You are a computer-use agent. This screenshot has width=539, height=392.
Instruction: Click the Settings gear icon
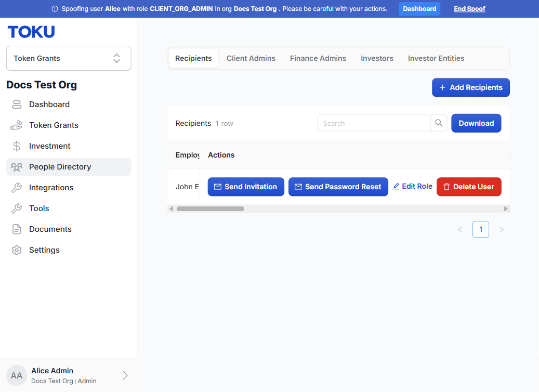[x=17, y=250]
